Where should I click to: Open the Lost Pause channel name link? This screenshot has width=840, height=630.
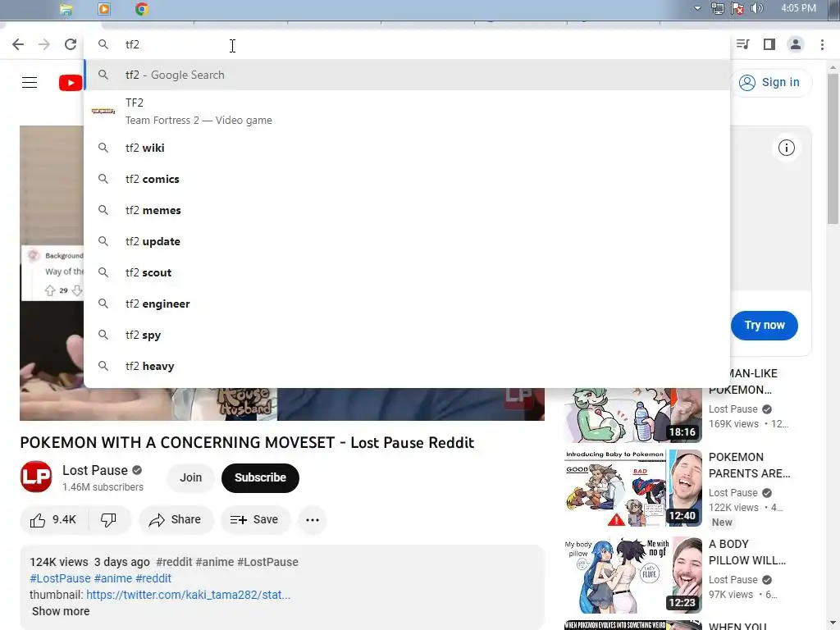tap(95, 470)
